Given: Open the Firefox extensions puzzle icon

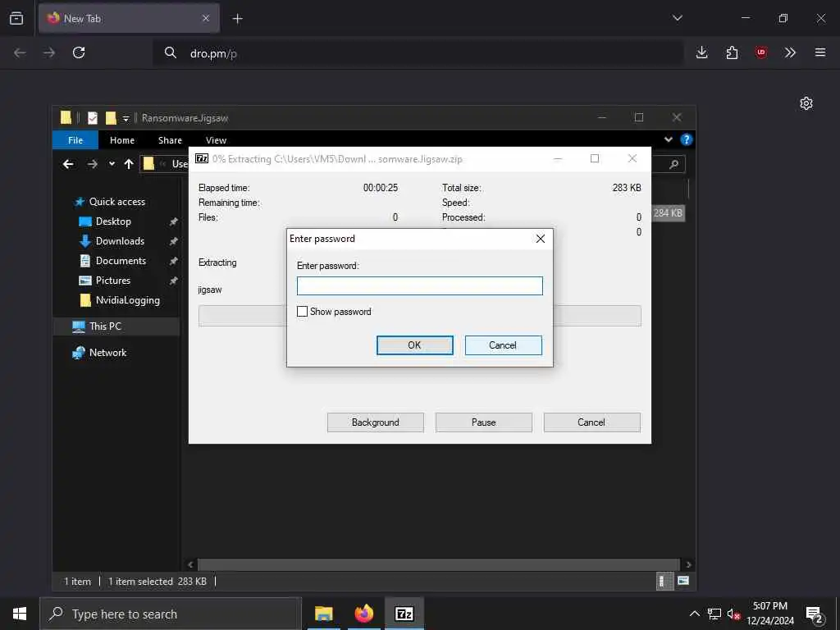Looking at the screenshot, I should pos(732,52).
